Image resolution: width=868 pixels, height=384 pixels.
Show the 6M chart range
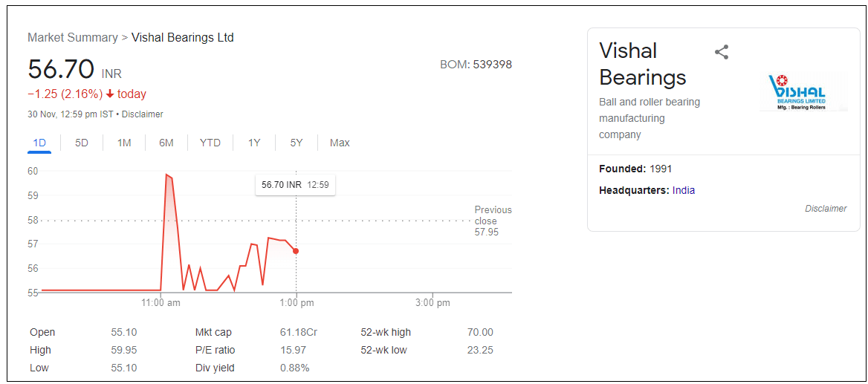tap(166, 143)
